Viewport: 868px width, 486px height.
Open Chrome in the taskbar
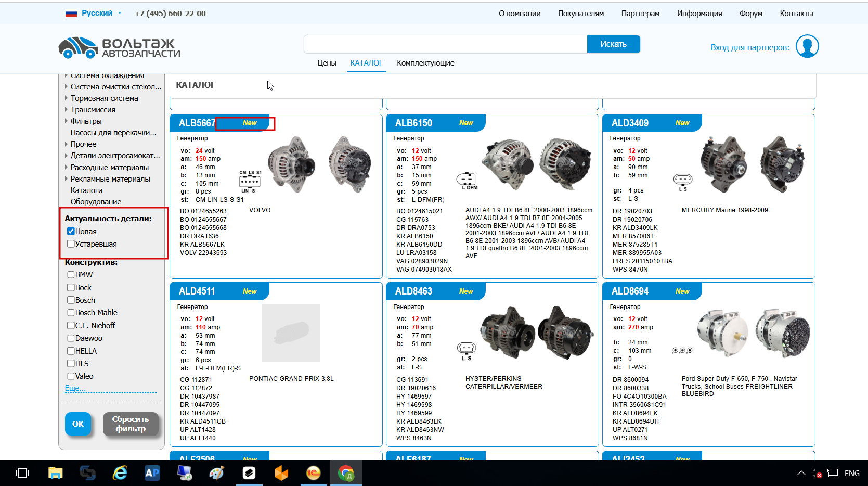point(346,473)
